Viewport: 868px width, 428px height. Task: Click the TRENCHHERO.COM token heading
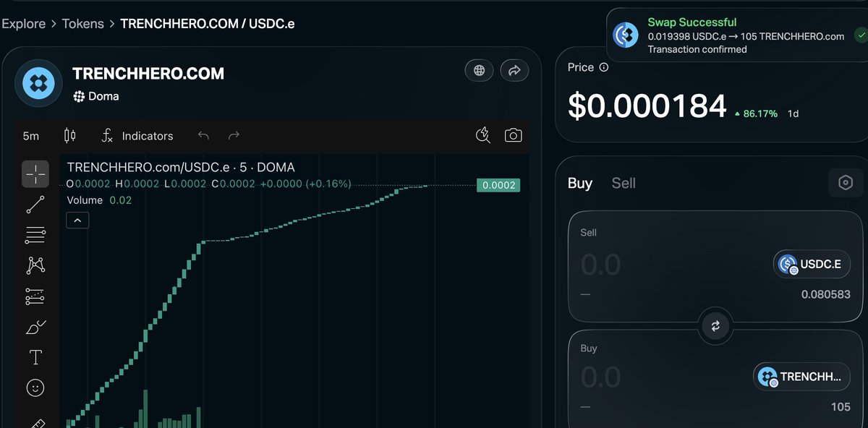[x=148, y=73]
